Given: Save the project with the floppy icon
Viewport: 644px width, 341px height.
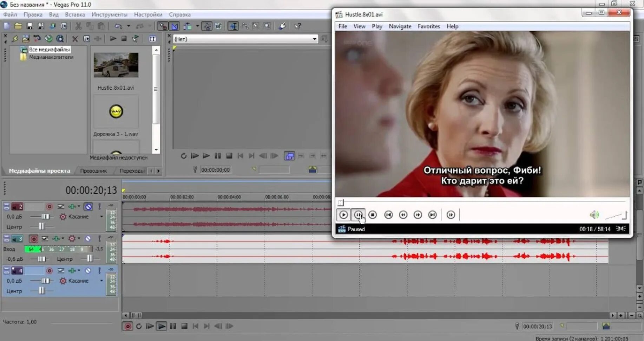Looking at the screenshot, I should pyautogui.click(x=30, y=26).
